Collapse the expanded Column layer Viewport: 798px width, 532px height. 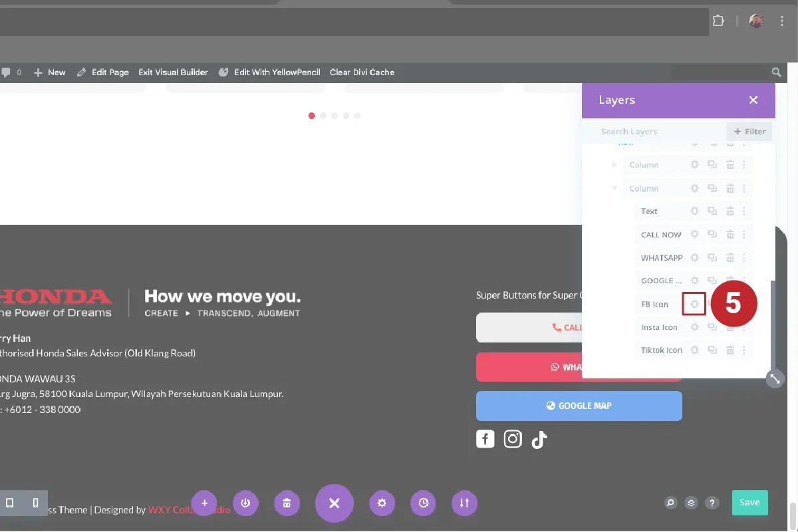click(x=613, y=188)
